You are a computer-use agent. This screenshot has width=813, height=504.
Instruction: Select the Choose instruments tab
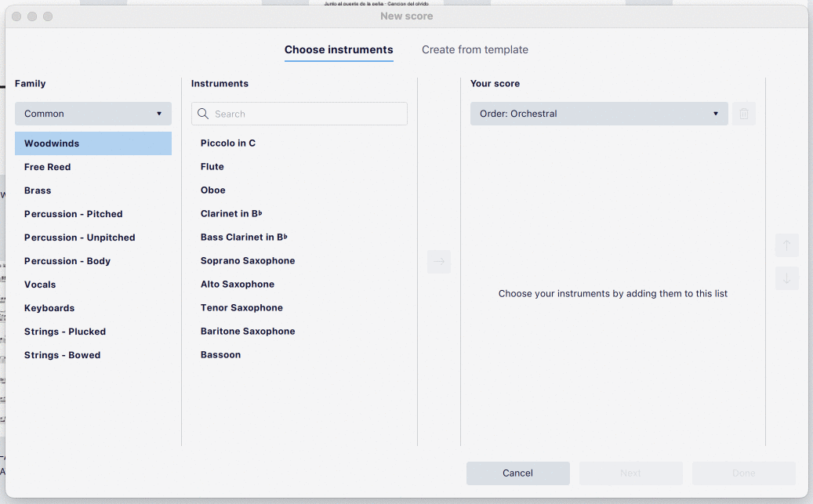click(x=339, y=49)
